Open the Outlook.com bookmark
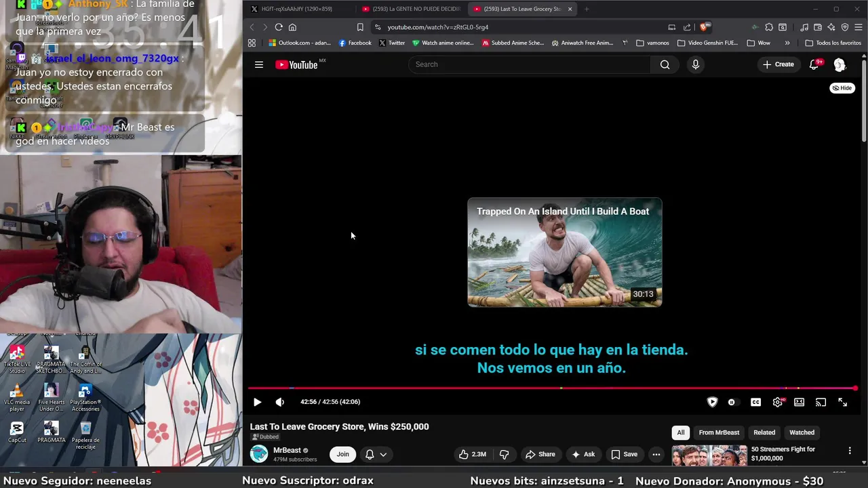 tap(300, 43)
